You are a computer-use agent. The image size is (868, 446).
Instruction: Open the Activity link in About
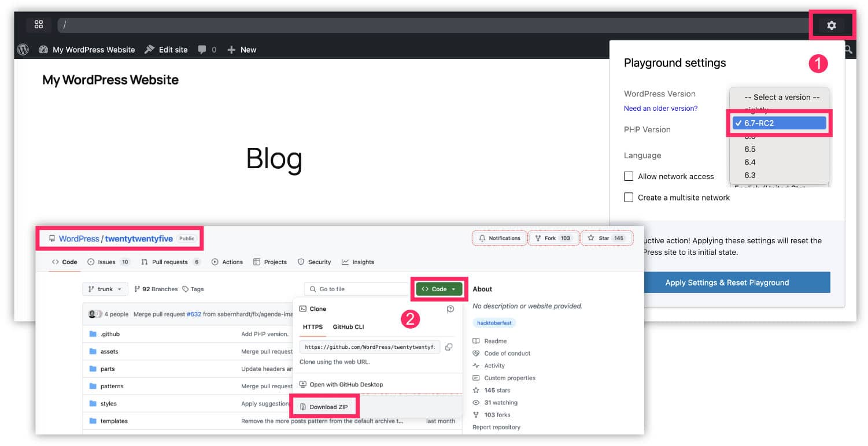489,366
